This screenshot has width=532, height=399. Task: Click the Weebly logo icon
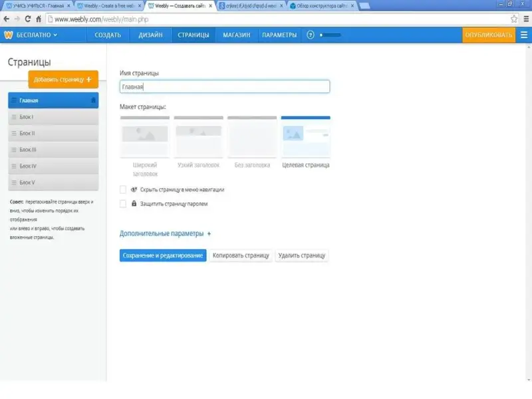[x=9, y=35]
